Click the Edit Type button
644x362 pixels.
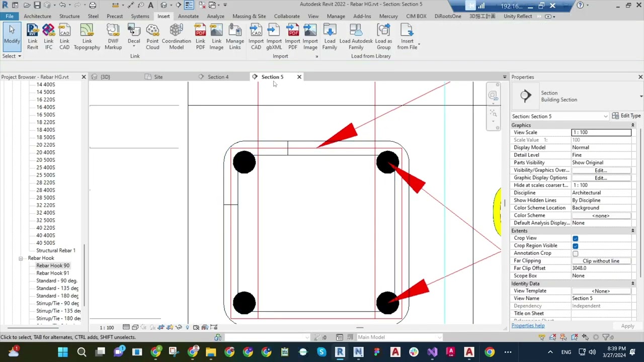626,116
